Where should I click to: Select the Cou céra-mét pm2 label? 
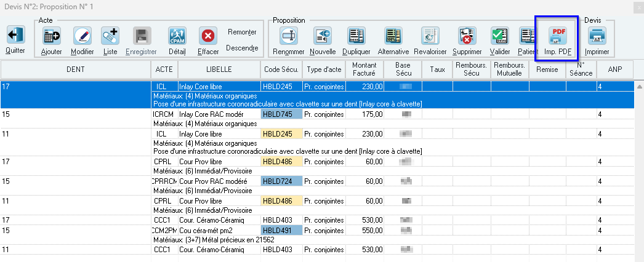207,231
